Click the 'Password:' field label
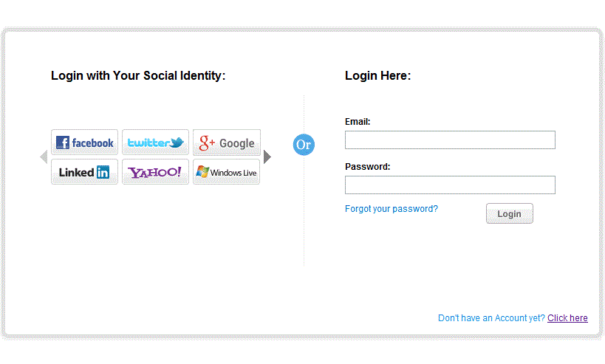This screenshot has width=605, height=364. point(367,167)
